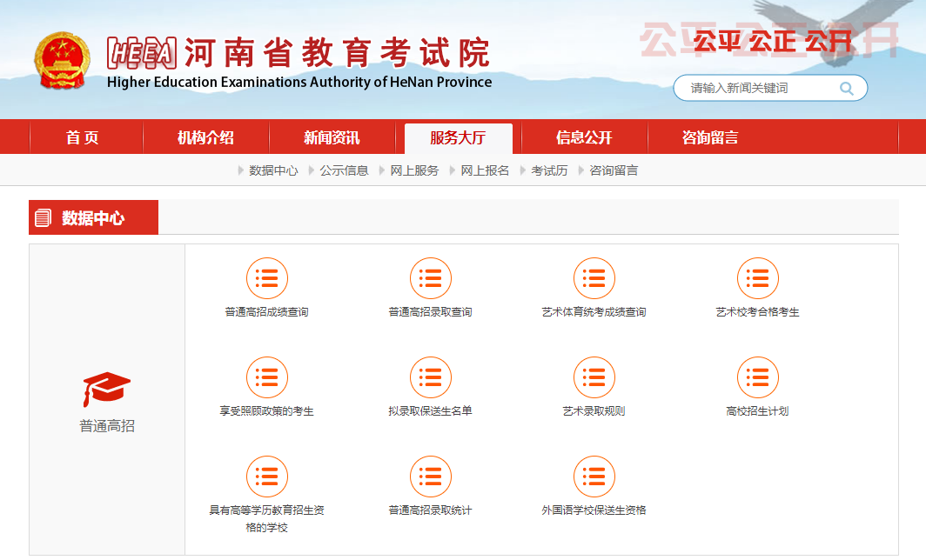Open the 普通高招录取统计 list icon
This screenshot has width=926, height=560.
(431, 477)
